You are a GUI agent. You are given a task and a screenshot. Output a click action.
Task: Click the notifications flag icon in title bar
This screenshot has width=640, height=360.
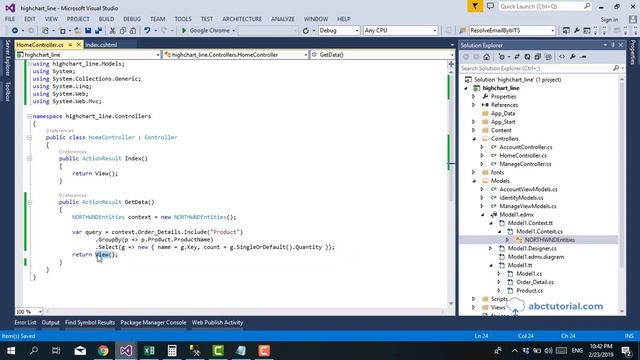point(475,6)
